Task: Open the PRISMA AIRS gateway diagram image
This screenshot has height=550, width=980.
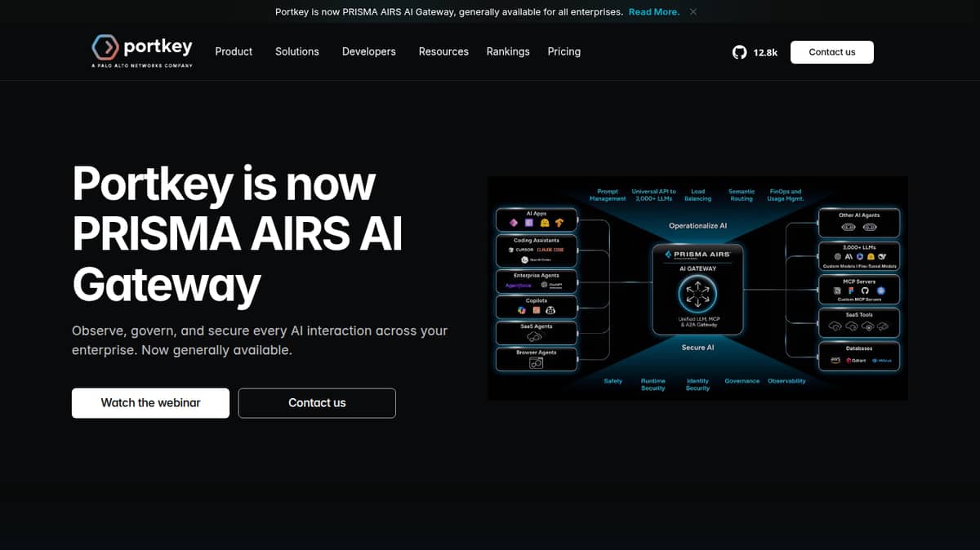Action: point(697,288)
